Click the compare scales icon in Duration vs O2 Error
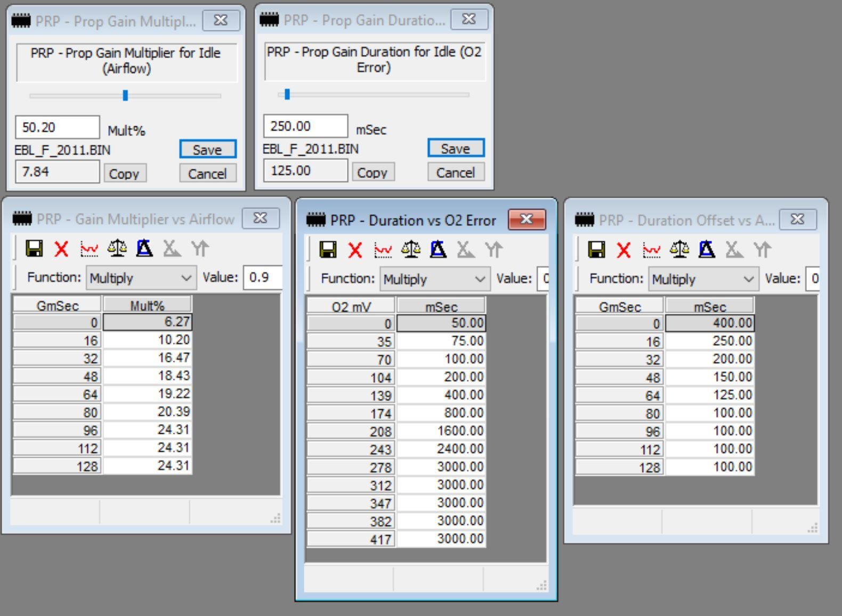The image size is (842, 616). tap(410, 249)
